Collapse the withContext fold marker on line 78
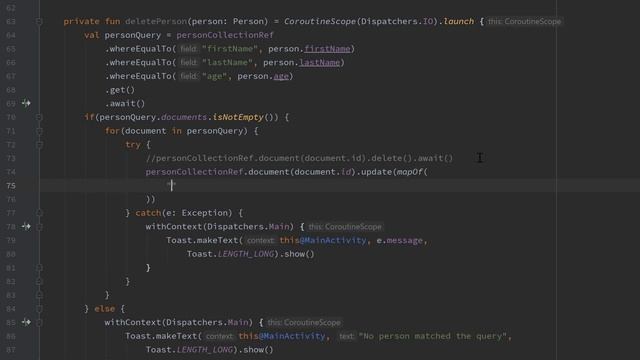640x360 pixels. click(39, 227)
